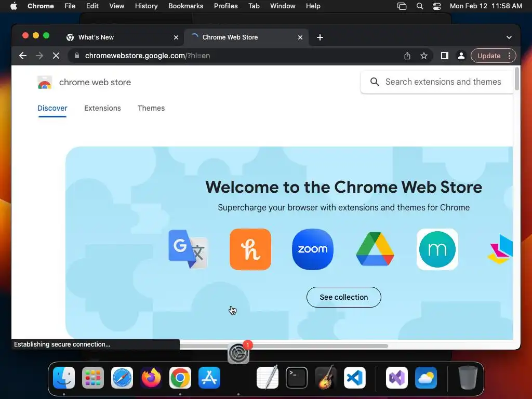The width and height of the screenshot is (532, 399).
Task: Click the Zoom extension icon
Action: point(312,249)
